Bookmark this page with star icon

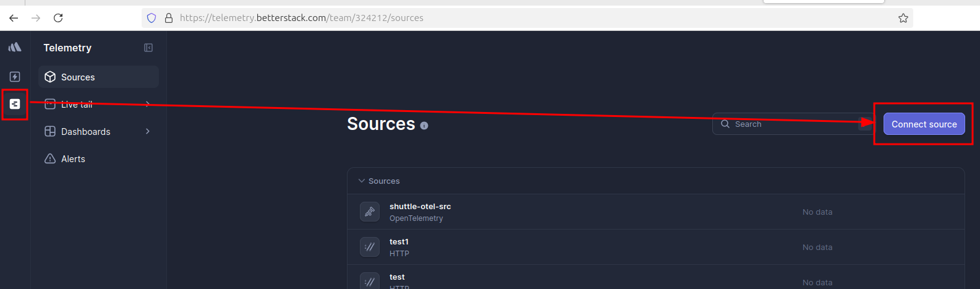pos(903,18)
